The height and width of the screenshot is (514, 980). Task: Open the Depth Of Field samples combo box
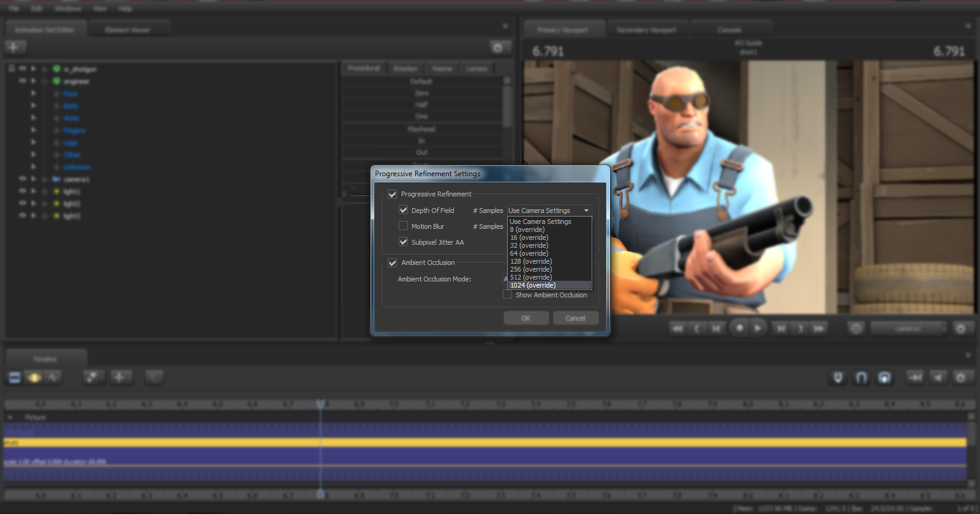pos(549,210)
